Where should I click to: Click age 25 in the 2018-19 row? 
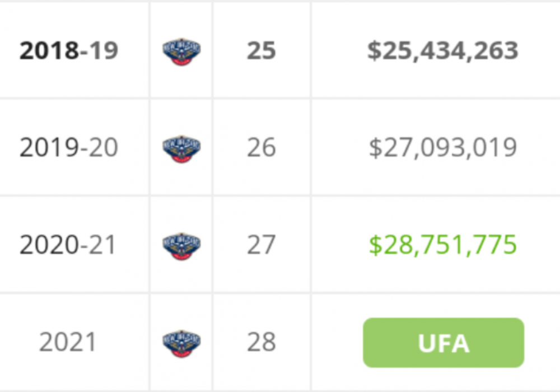tap(261, 51)
